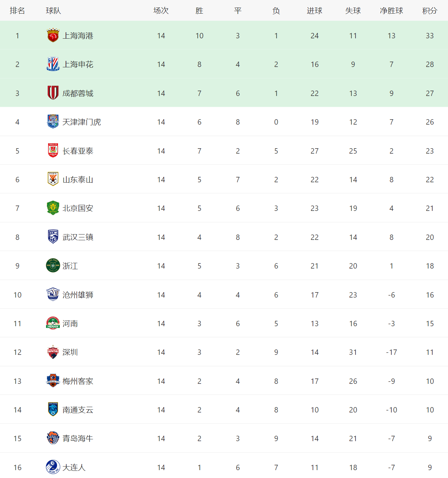Select the 浙江 round green emblem
This screenshot has height=478, width=448.
pos(53,266)
